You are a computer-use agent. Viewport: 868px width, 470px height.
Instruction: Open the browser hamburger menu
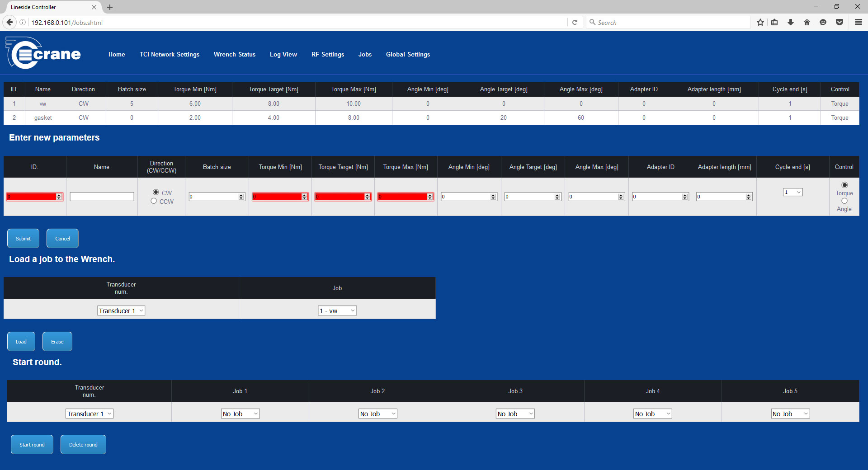click(858, 22)
